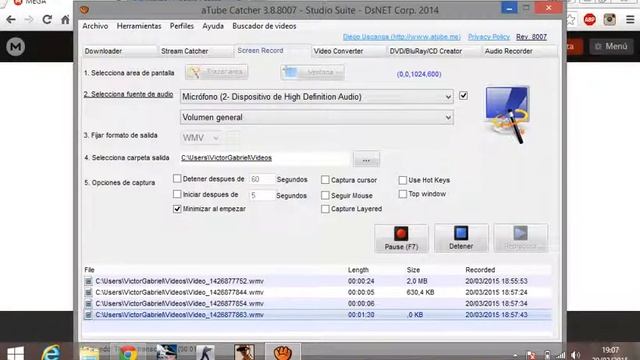Switch to the Audio Recorder tab

point(519,51)
